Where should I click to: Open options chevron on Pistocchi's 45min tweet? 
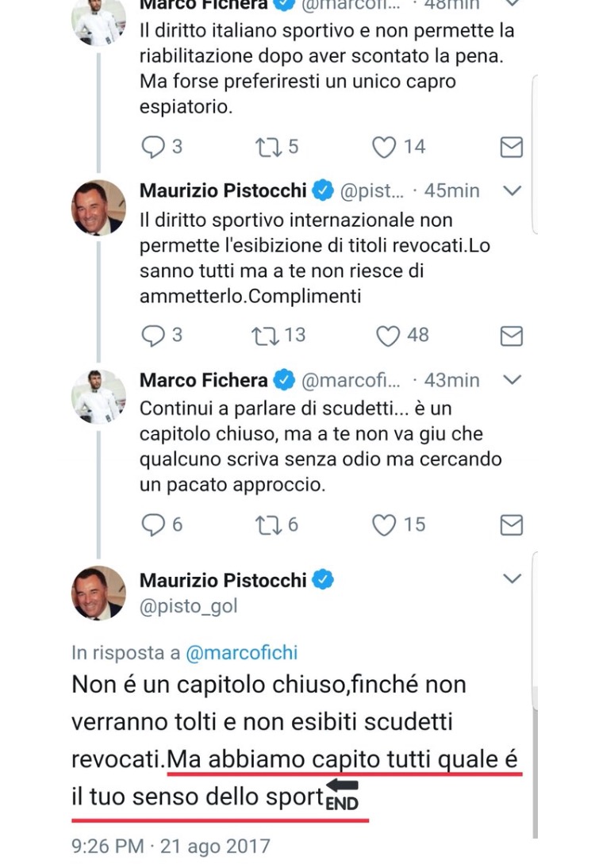point(512,190)
